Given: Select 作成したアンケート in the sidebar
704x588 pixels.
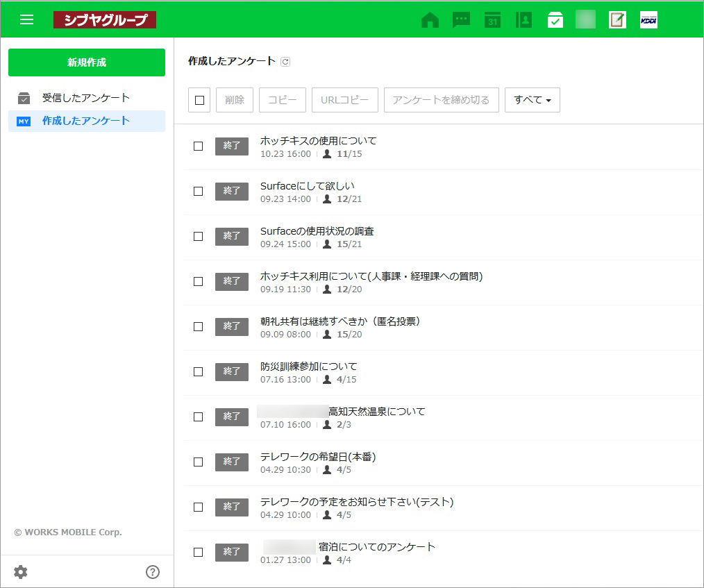Looking at the screenshot, I should [x=85, y=121].
